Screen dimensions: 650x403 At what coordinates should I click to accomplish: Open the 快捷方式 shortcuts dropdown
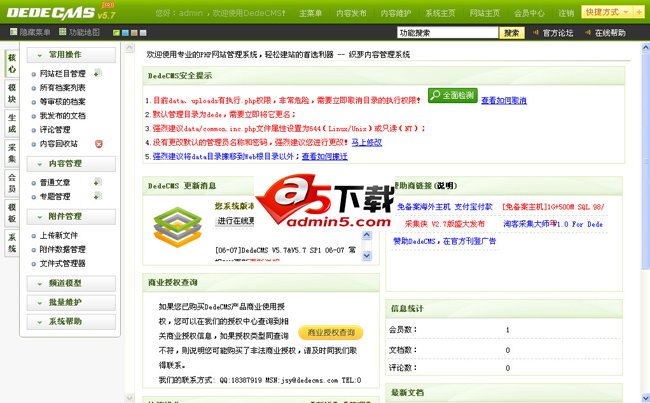[608, 12]
